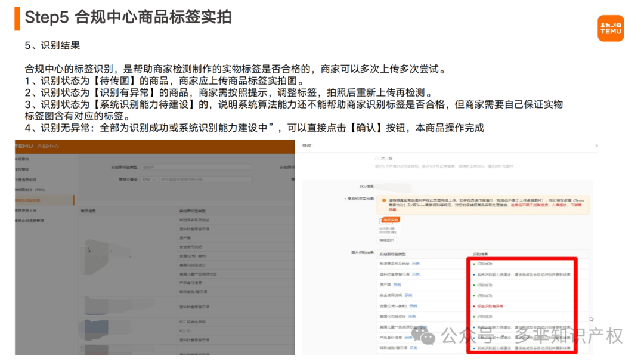This screenshot has width=644, height=362.
Task: Click the TEMU 合规中心 header logo
Action: point(37,146)
